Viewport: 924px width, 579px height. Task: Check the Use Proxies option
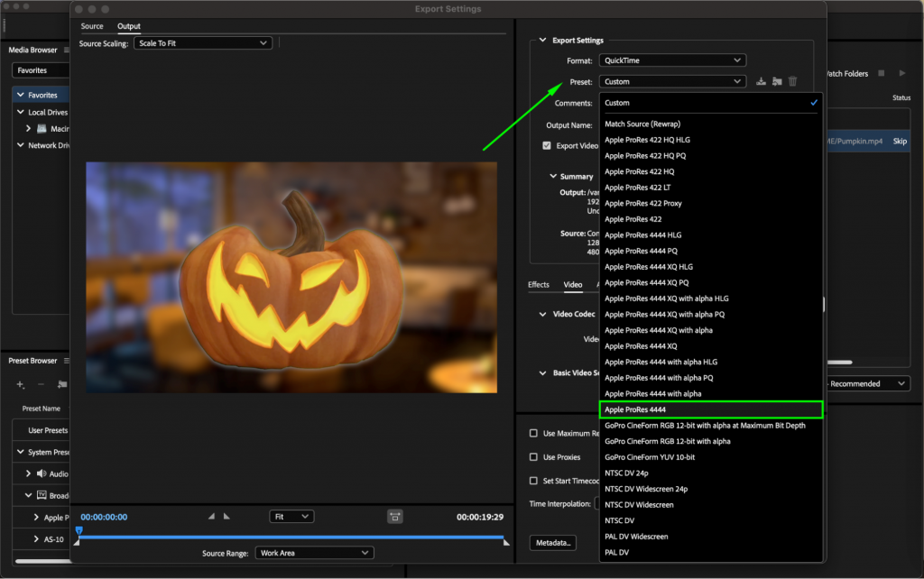(533, 456)
